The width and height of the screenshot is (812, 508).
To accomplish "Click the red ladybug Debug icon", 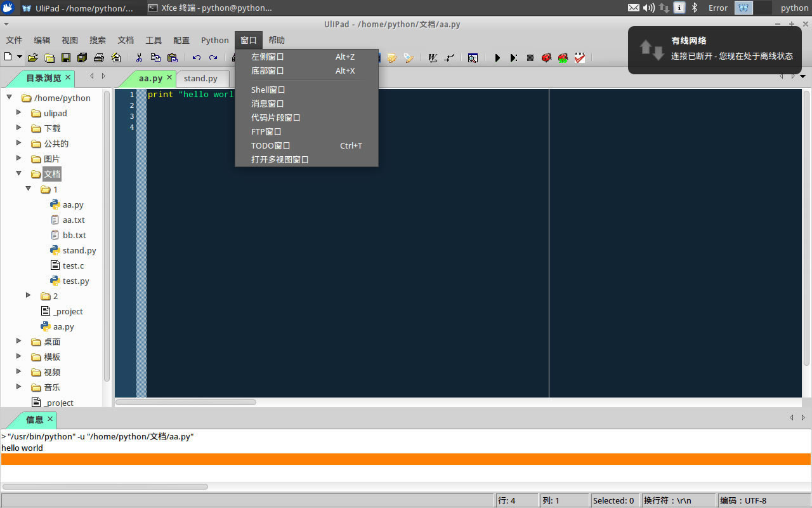I will tap(546, 58).
